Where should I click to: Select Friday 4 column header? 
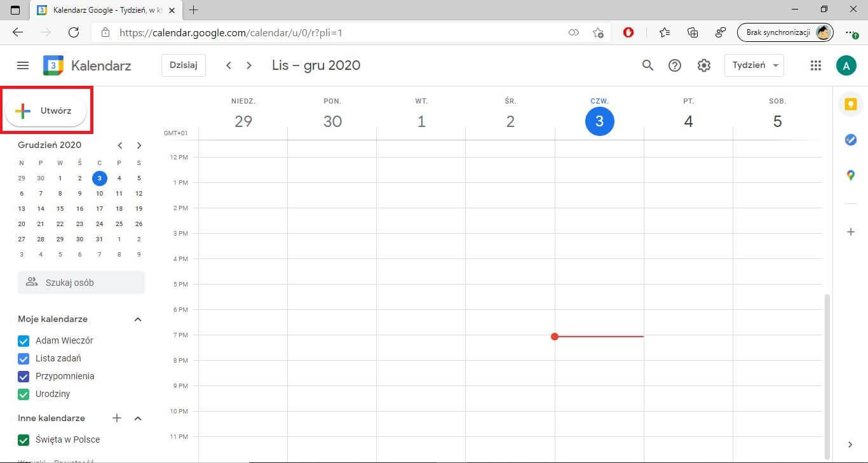[688, 114]
